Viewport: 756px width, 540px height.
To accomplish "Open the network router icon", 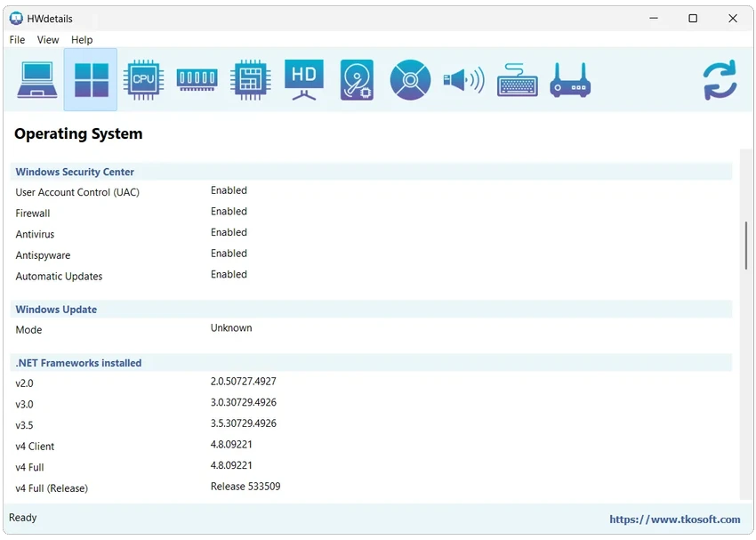I will tap(570, 80).
